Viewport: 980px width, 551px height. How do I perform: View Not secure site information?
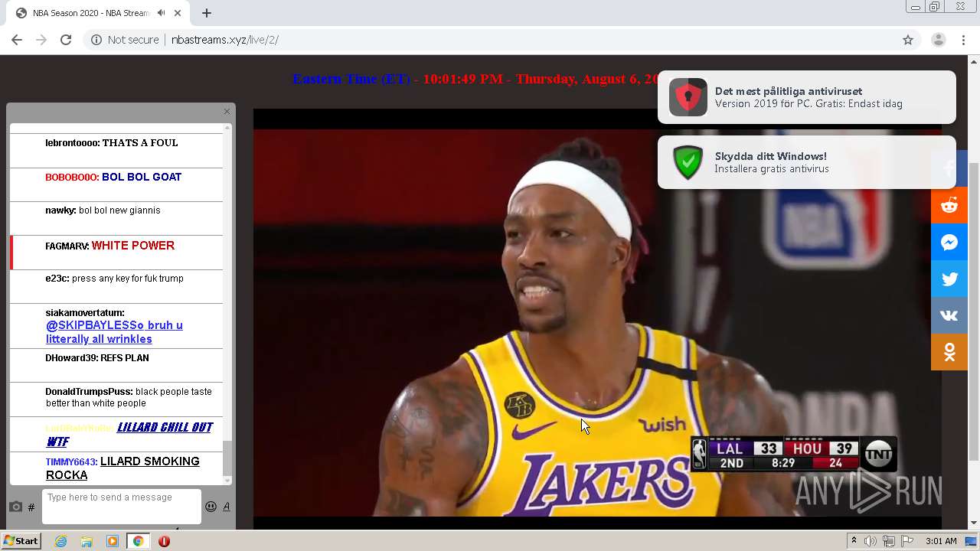coord(125,40)
